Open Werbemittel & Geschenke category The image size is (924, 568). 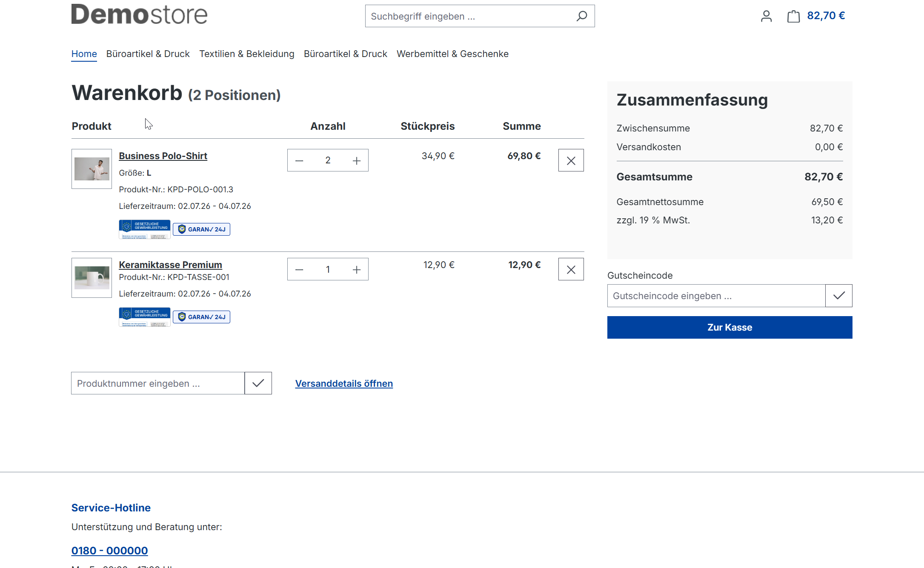pos(452,54)
